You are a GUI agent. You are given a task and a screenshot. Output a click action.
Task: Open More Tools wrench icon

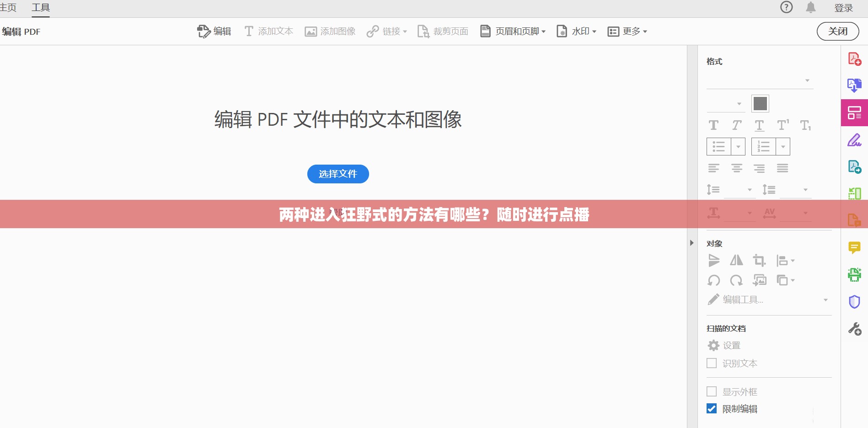click(854, 329)
